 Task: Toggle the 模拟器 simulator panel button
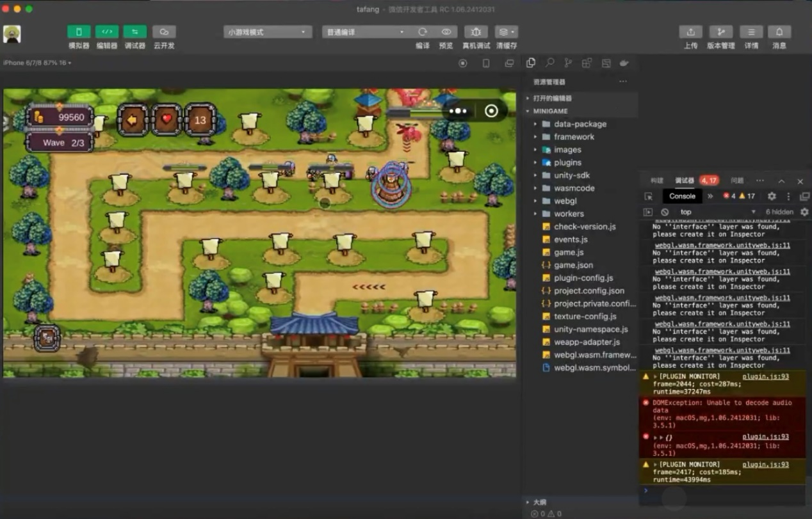79,32
